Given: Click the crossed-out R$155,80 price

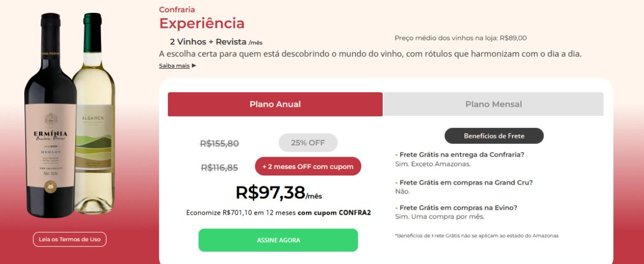Looking at the screenshot, I should coord(219,143).
